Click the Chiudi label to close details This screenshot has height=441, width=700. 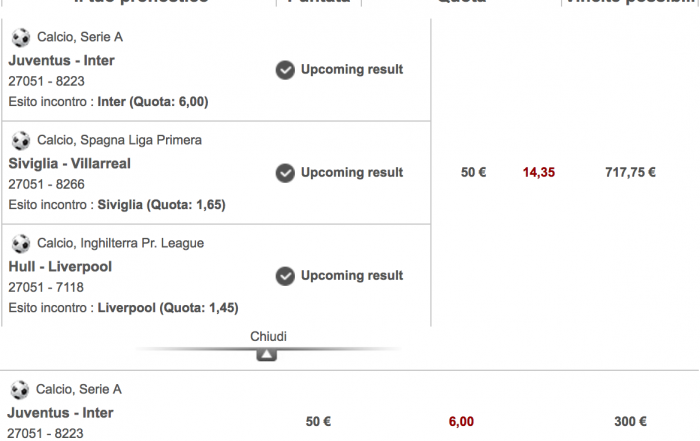click(268, 336)
